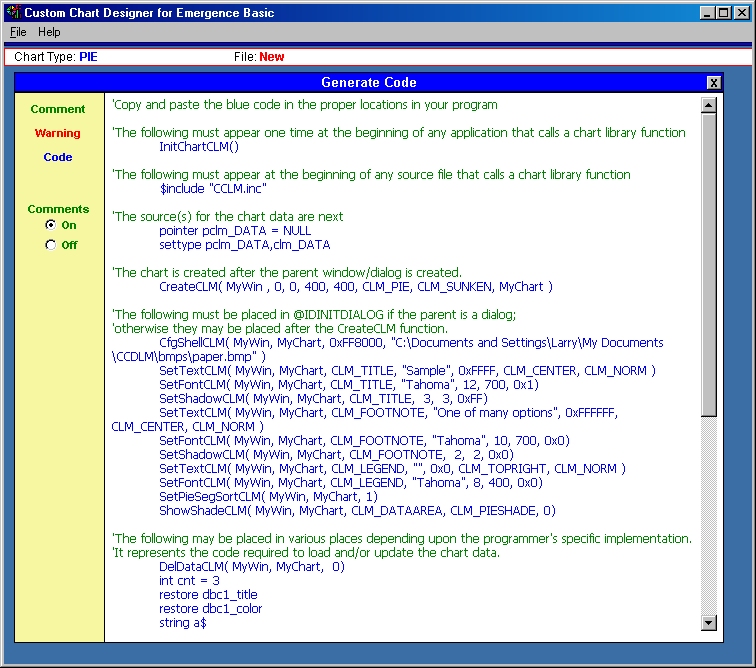Click the $include "CCLM.inc" code line
Screen dimensions: 756x668
pyautogui.click(x=213, y=188)
